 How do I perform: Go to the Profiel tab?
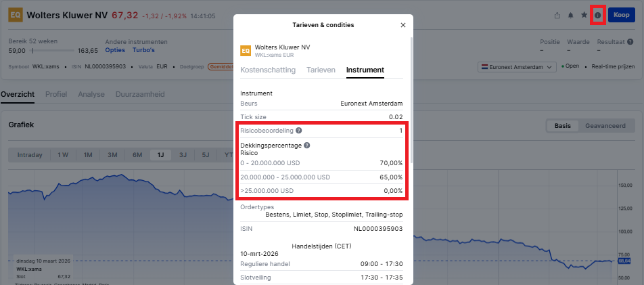tap(56, 94)
